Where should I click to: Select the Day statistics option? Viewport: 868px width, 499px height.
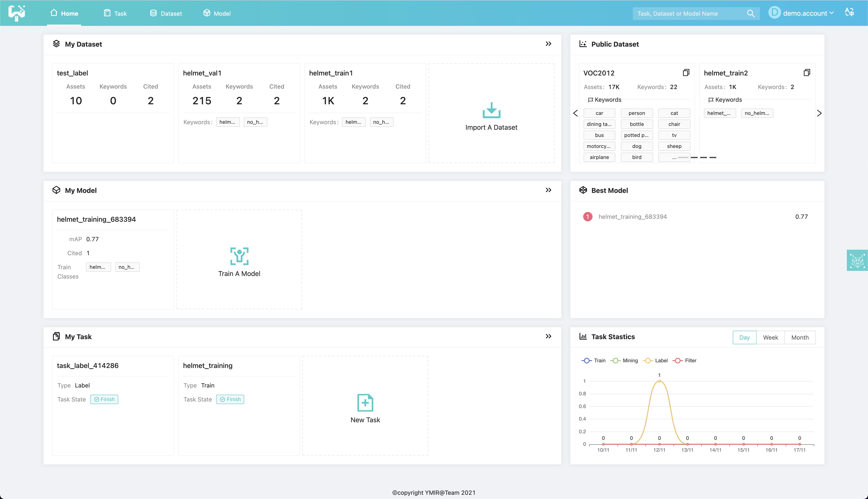pos(744,338)
